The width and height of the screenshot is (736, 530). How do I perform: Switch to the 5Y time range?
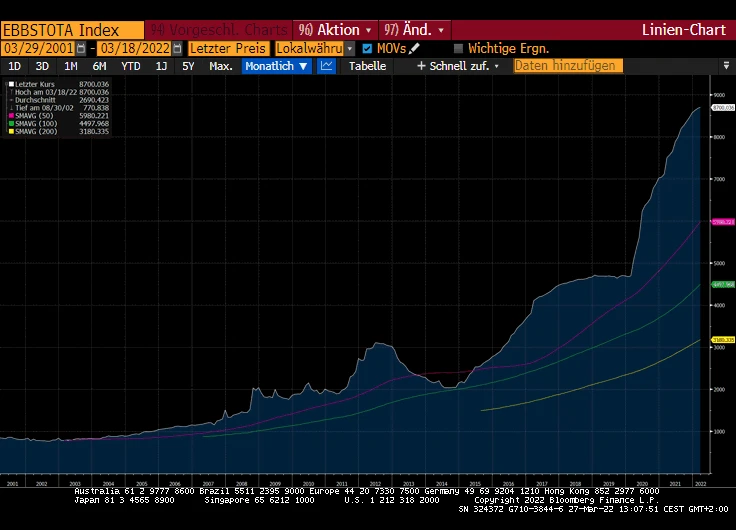pos(188,66)
